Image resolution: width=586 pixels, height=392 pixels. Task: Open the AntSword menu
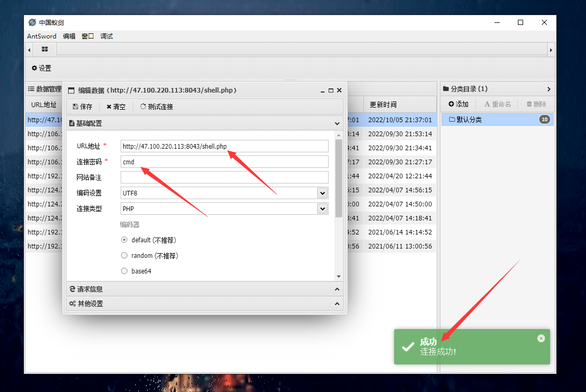coord(42,36)
